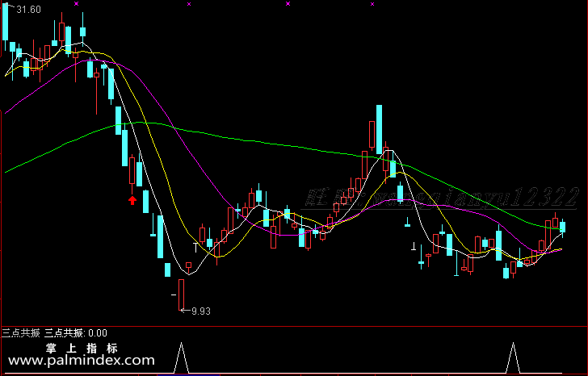Click the first white spike in indicator panel
Image resolution: width=588 pixels, height=376 pixels.
point(182,357)
